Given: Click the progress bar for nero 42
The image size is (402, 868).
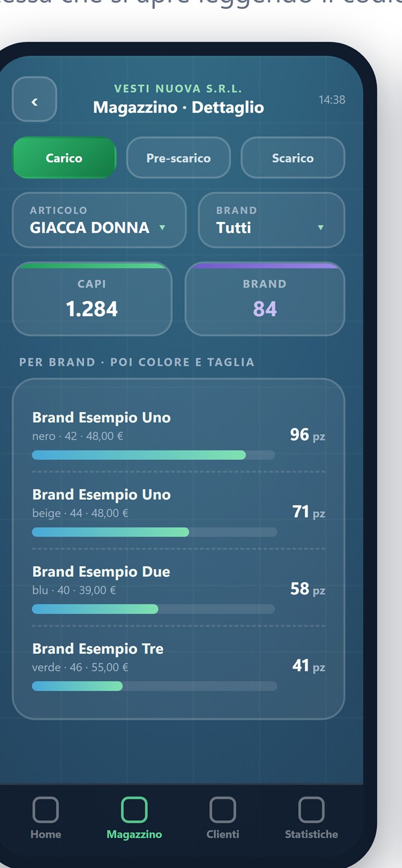Looking at the screenshot, I should (x=154, y=455).
